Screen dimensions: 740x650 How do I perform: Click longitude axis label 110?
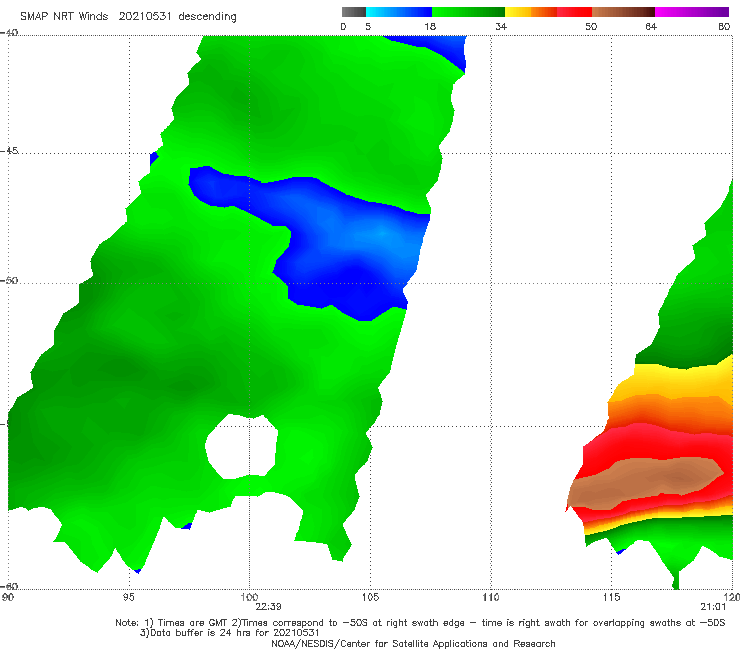click(x=491, y=597)
